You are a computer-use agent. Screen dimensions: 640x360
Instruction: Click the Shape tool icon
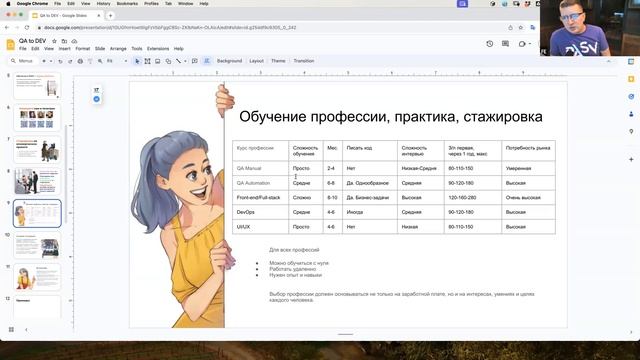168,61
